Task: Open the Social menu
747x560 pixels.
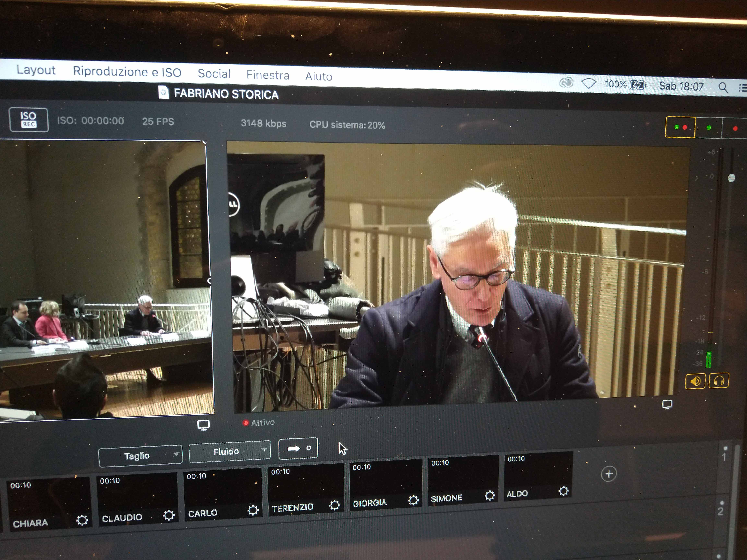Action: click(214, 74)
